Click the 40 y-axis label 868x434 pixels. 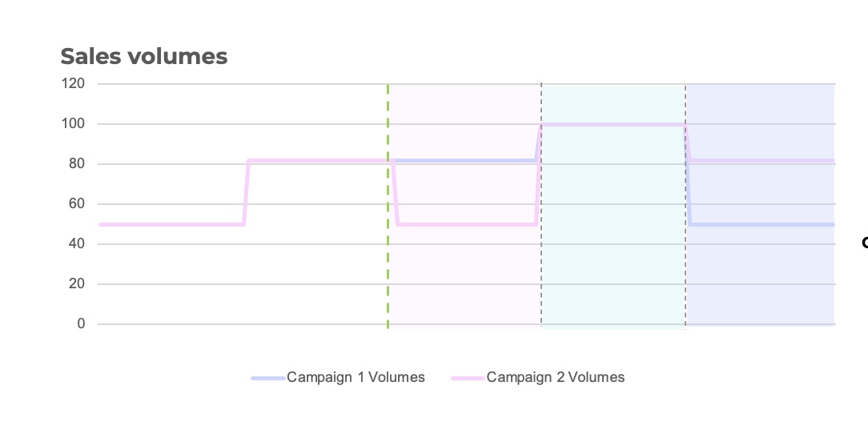[76, 243]
